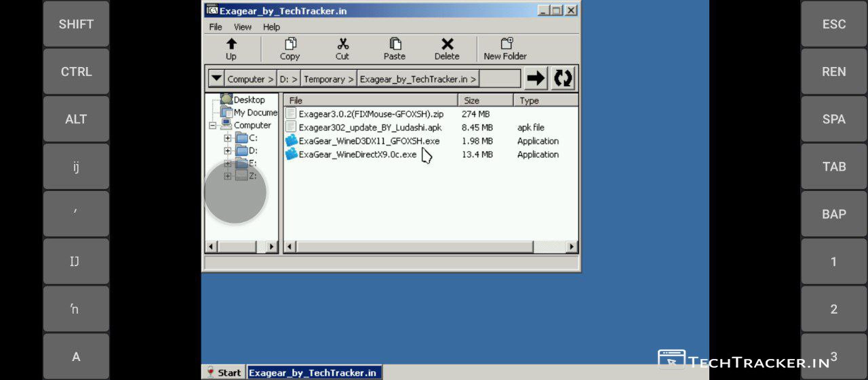Image resolution: width=868 pixels, height=380 pixels.
Task: Open the Help menu
Action: click(x=271, y=27)
